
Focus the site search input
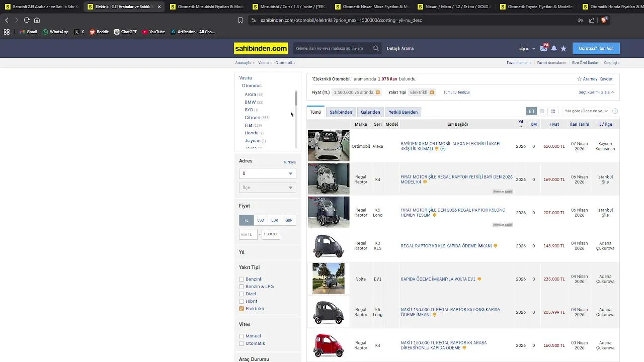tap(332, 48)
